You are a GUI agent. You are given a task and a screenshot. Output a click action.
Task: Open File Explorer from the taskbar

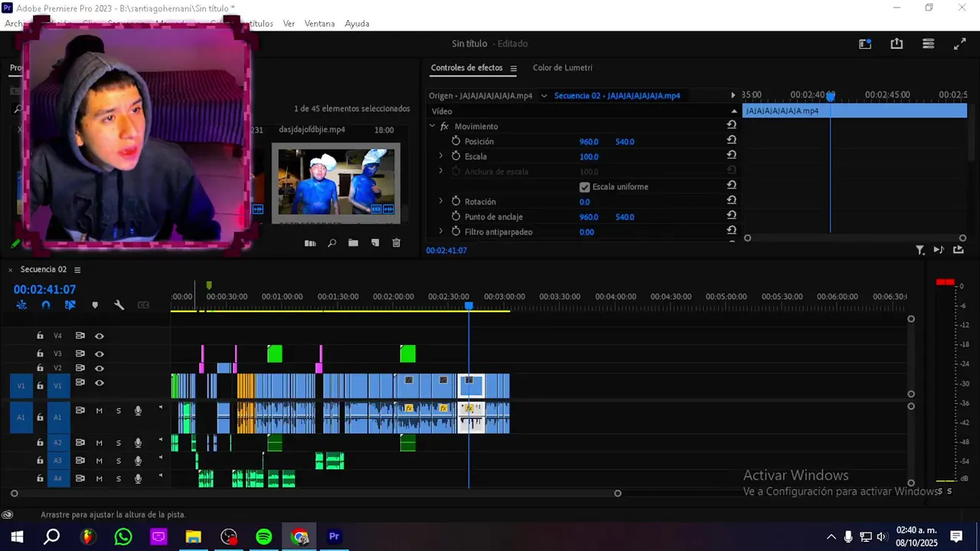(x=193, y=536)
